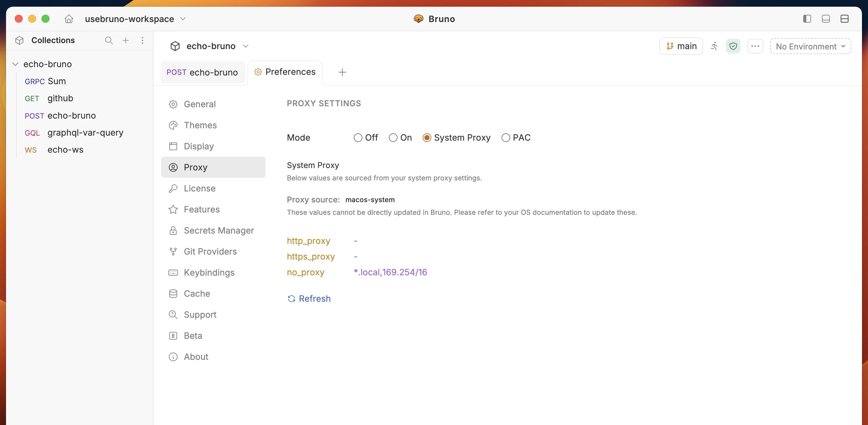
Task: Go to the home screen via house icon
Action: 69,19
